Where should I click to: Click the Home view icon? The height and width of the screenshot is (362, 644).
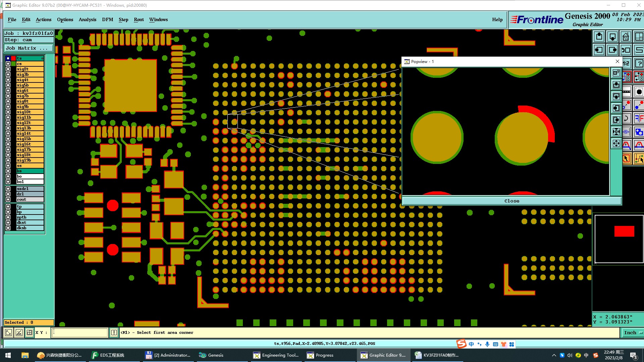pyautogui.click(x=626, y=37)
